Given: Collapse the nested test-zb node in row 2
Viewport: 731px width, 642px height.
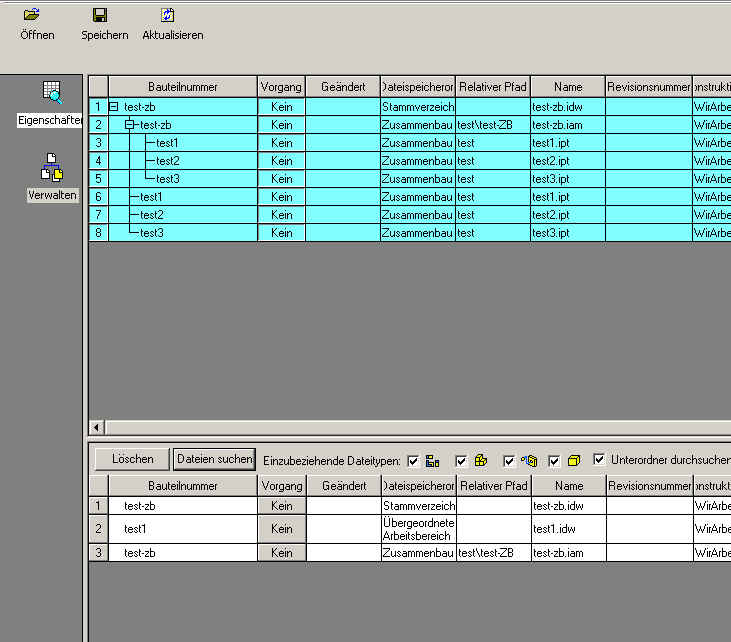Looking at the screenshot, I should [x=130, y=125].
